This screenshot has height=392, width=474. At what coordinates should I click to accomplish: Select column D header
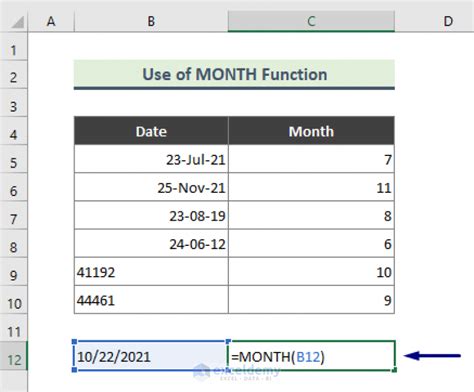click(448, 21)
